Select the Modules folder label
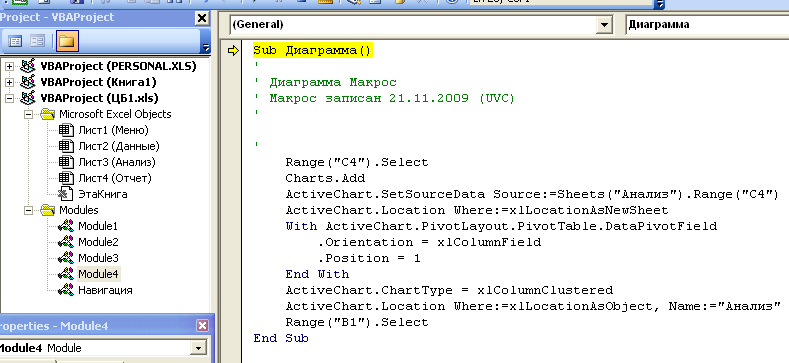The height and width of the screenshot is (363, 789). (x=78, y=210)
